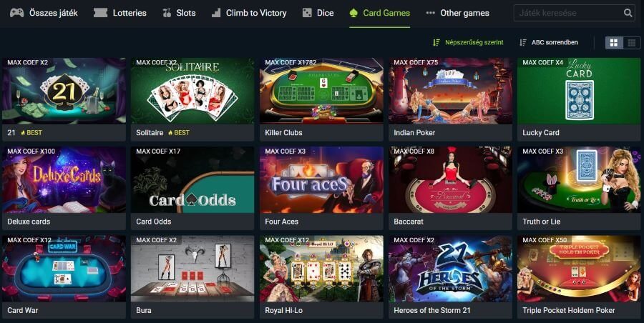The image size is (644, 323).
Task: Switch to small grid view
Action: (x=632, y=43)
